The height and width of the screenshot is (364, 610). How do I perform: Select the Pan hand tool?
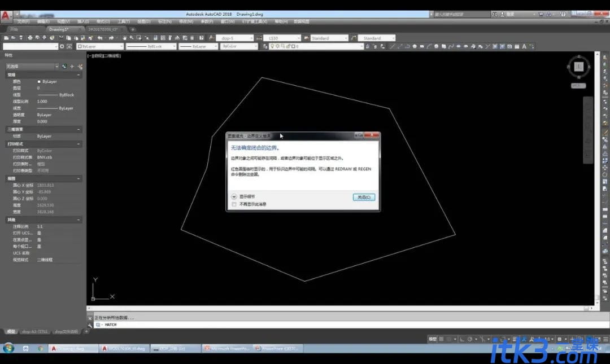pos(124,38)
